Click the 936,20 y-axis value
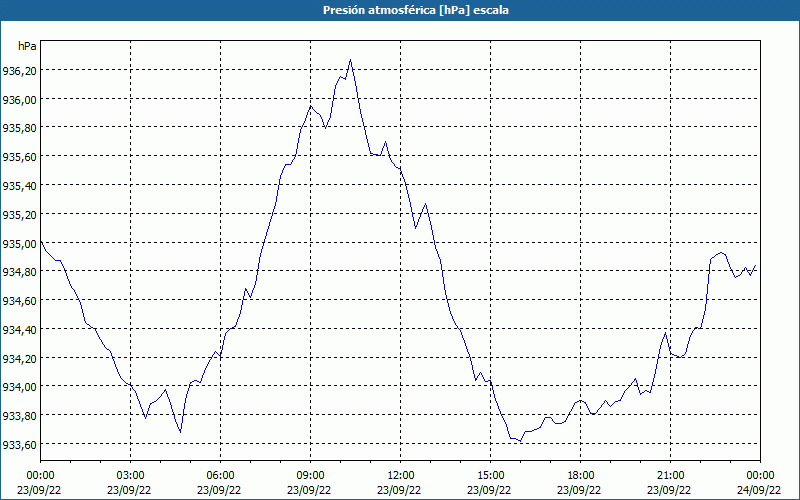 [19, 70]
